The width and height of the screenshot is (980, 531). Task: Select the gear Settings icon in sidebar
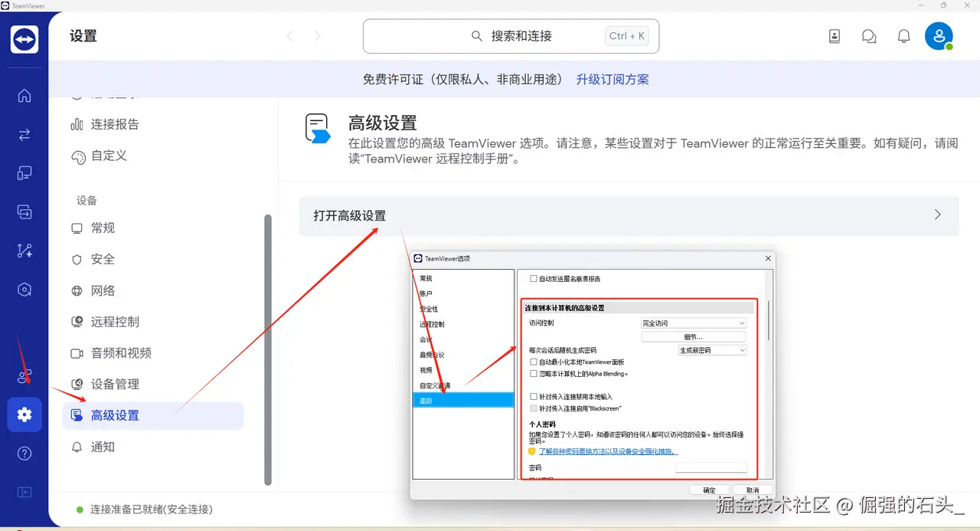click(24, 415)
